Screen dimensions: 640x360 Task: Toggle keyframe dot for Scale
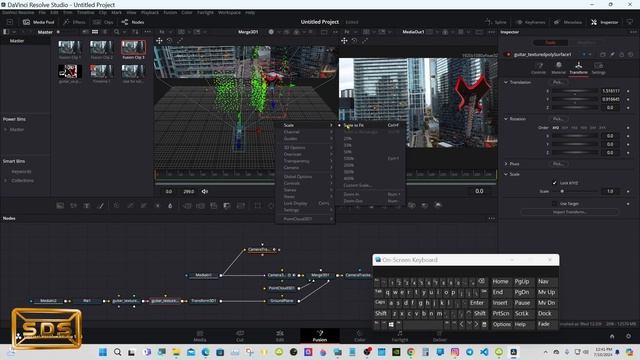[x=628, y=191]
